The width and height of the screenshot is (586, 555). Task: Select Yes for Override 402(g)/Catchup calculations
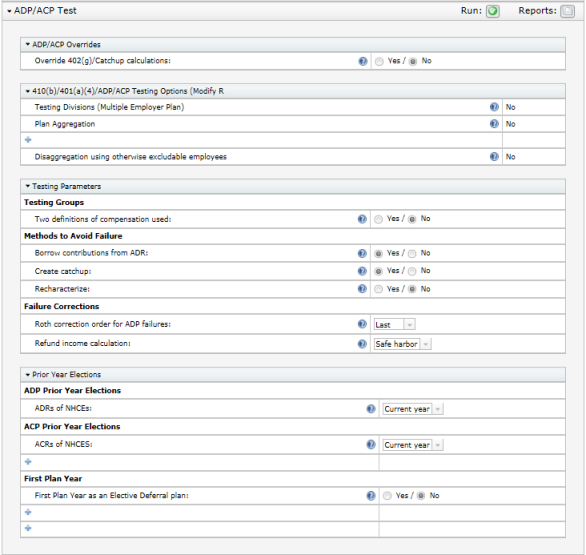coord(379,62)
